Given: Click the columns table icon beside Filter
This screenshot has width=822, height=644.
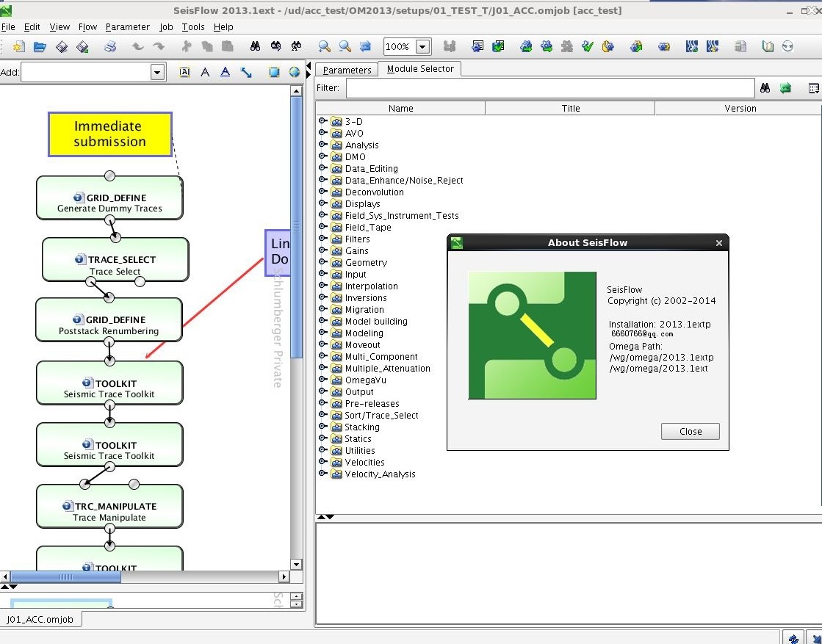Looking at the screenshot, I should pos(814,88).
